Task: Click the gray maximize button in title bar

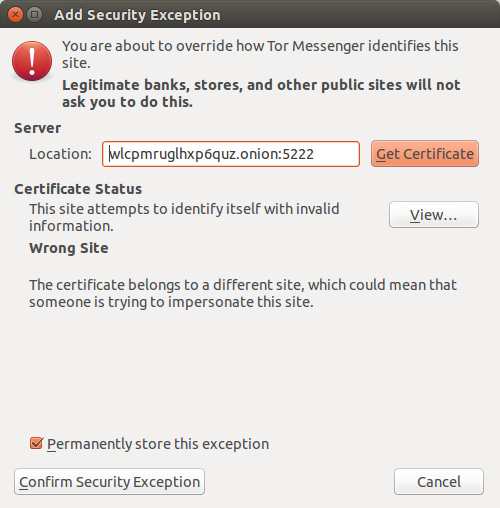Action: (34, 15)
